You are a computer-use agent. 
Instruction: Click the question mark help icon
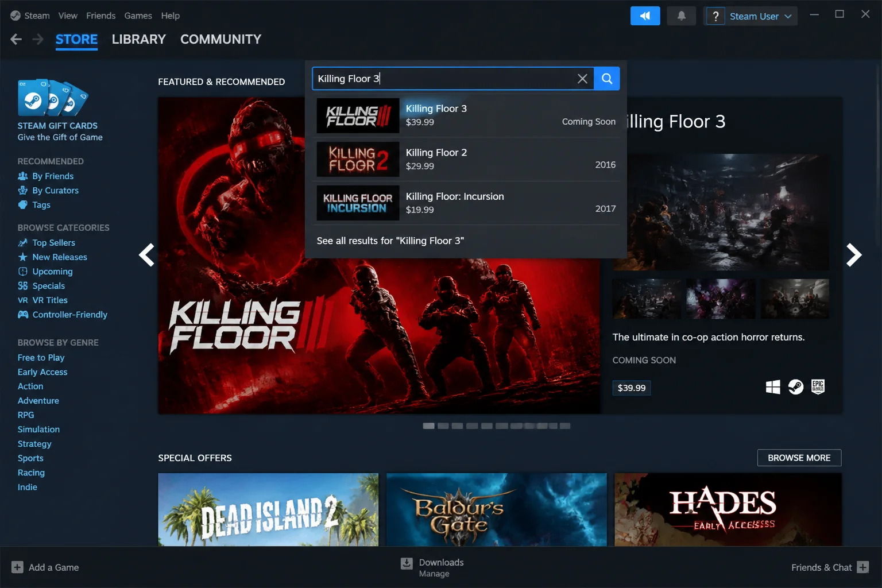(715, 16)
